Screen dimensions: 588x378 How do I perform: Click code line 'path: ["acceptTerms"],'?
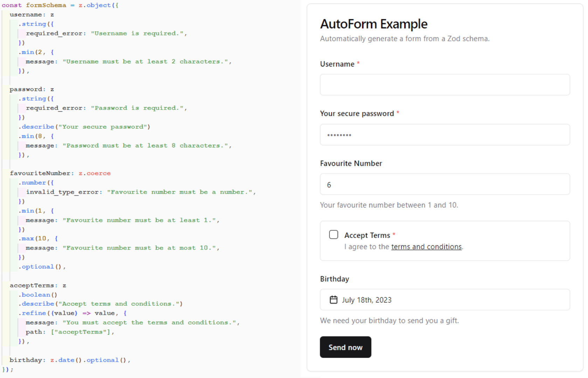click(x=70, y=332)
